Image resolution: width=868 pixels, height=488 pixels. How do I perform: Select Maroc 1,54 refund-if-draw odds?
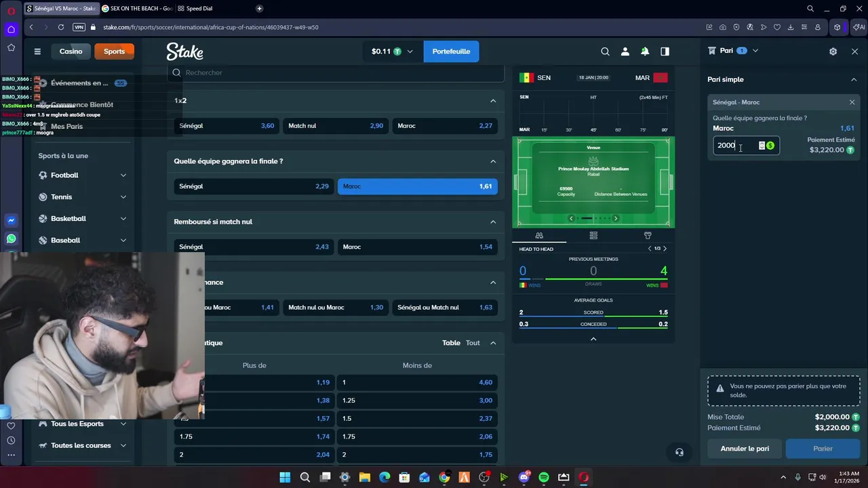pyautogui.click(x=417, y=247)
